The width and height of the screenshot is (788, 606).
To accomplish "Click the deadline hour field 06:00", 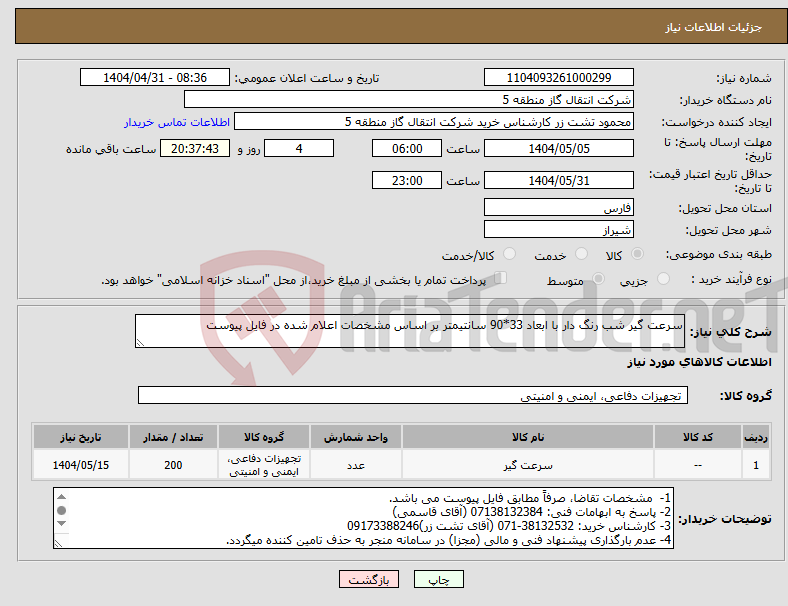I will tap(407, 149).
